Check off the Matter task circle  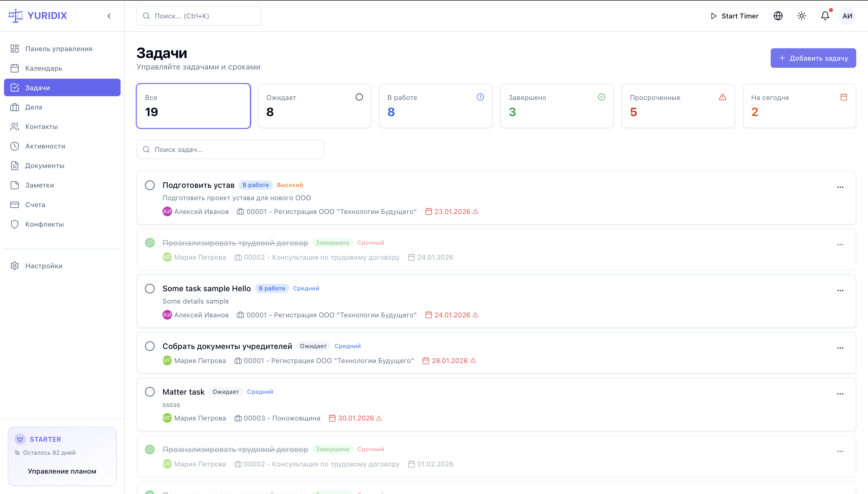(x=150, y=391)
